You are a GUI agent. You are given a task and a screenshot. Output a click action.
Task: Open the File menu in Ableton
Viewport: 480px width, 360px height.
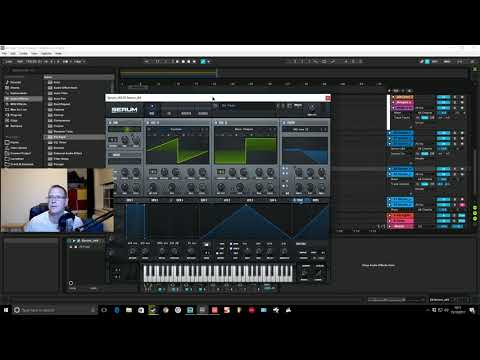[4, 53]
